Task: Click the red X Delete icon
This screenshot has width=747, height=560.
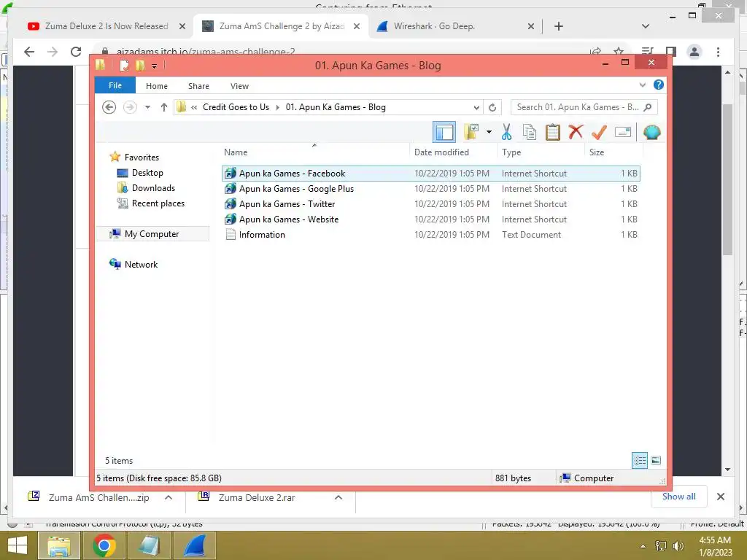Action: point(576,131)
